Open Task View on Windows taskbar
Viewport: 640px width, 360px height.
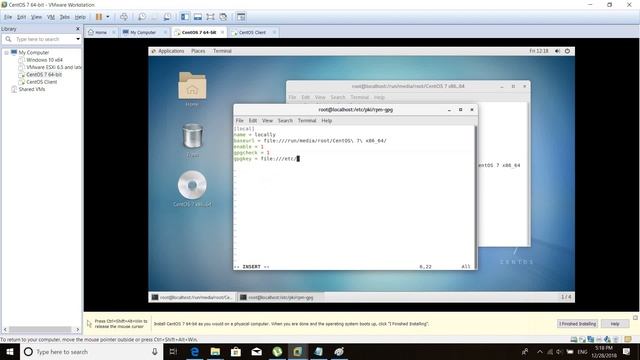[x=173, y=351]
